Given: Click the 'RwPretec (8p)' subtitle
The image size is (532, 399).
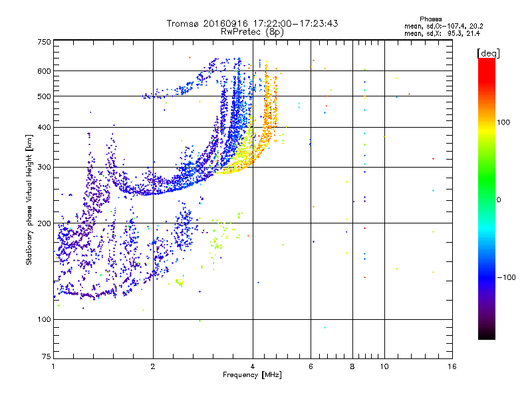Looking at the screenshot, I should 253,32.
